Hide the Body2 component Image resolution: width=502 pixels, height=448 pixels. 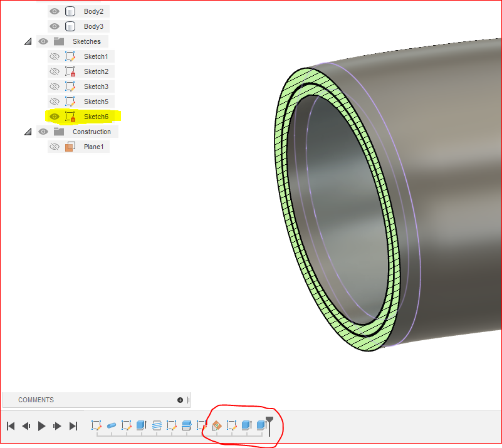pyautogui.click(x=56, y=11)
